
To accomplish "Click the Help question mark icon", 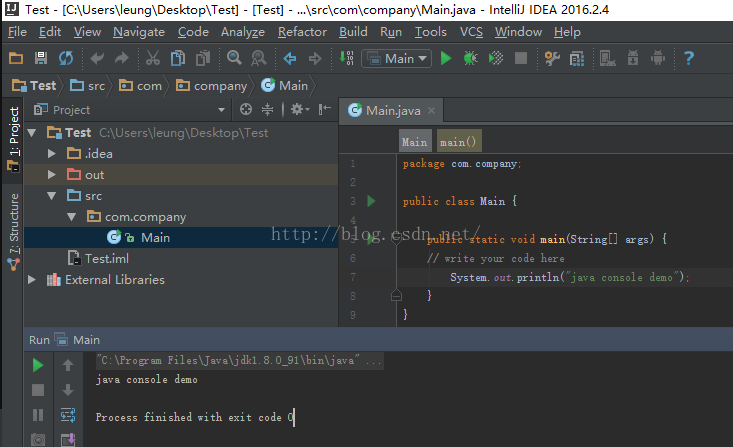I will tap(689, 58).
